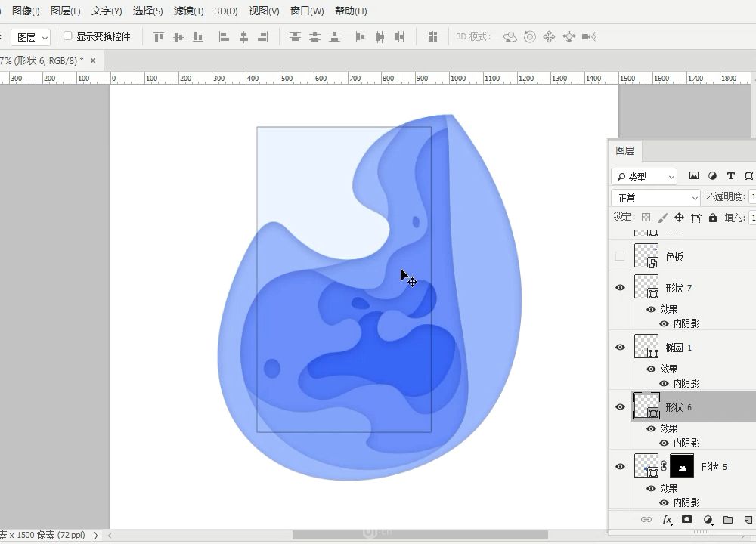The width and height of the screenshot is (756, 544).
Task: Toggle 效果 visibility under 形状 5
Action: tap(652, 489)
